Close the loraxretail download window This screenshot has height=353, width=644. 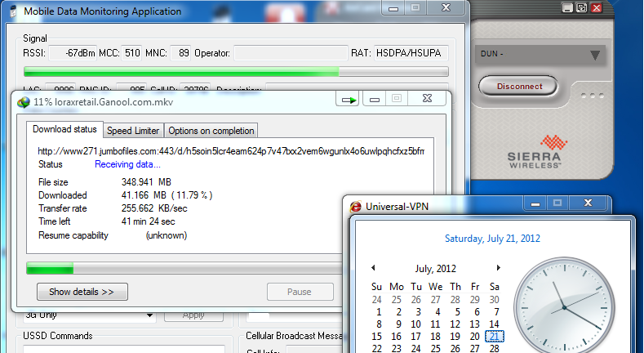(x=427, y=99)
